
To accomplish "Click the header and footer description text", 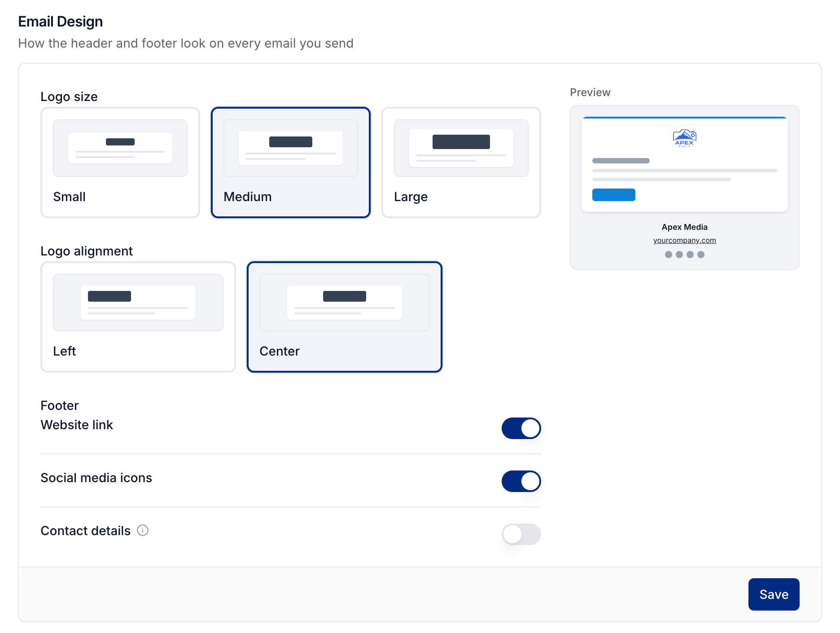I will click(x=186, y=43).
